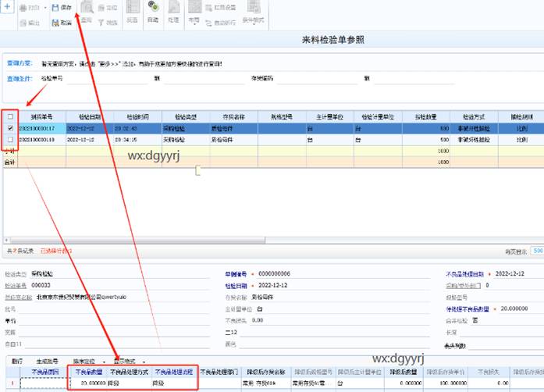Click the 到 input after 检验单号
This screenshot has width=544, height=392.
click(204, 79)
